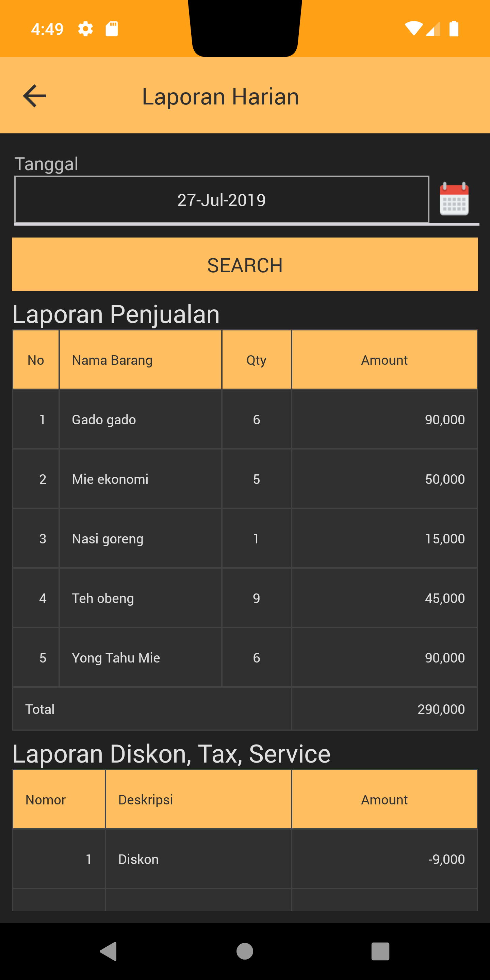Screen dimensions: 490x980
Task: Tap the Qty column header
Action: [256, 360]
